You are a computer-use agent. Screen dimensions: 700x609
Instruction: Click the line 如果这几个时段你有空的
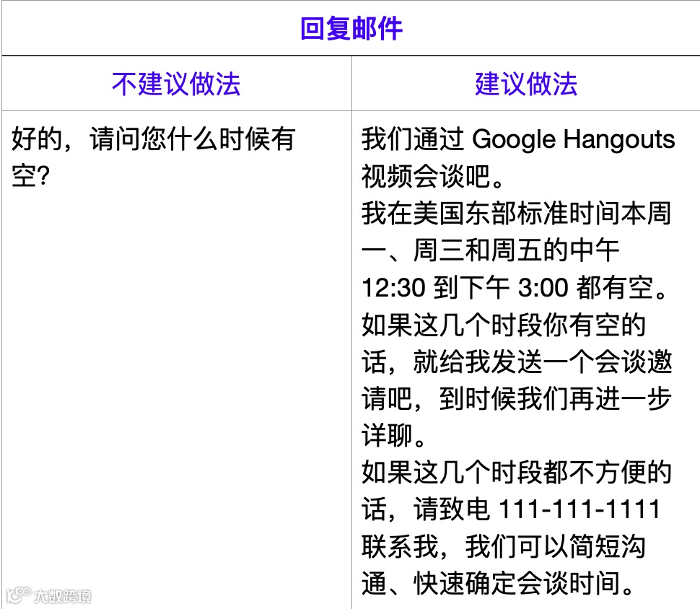504,324
